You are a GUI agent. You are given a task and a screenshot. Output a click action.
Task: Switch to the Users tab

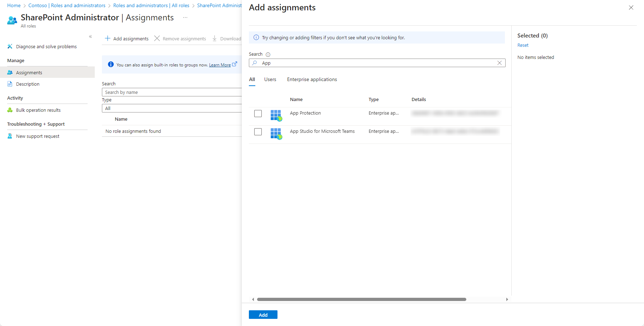point(270,79)
